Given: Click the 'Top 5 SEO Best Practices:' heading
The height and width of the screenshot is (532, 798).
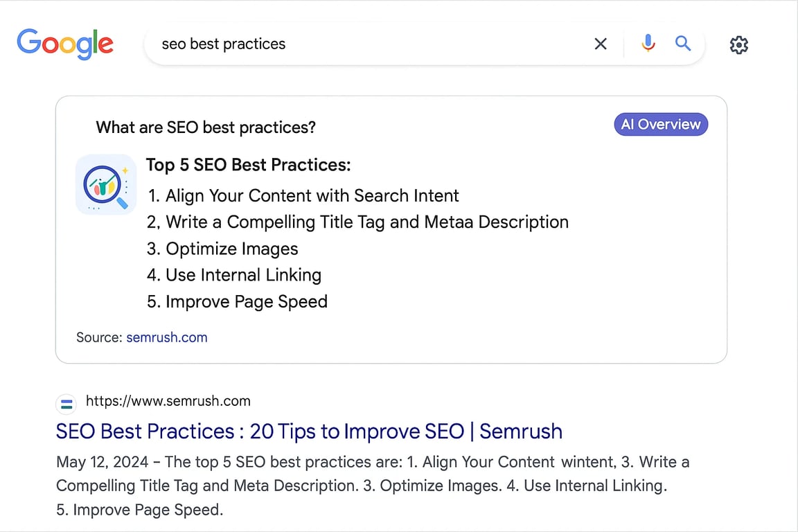Looking at the screenshot, I should (x=249, y=165).
